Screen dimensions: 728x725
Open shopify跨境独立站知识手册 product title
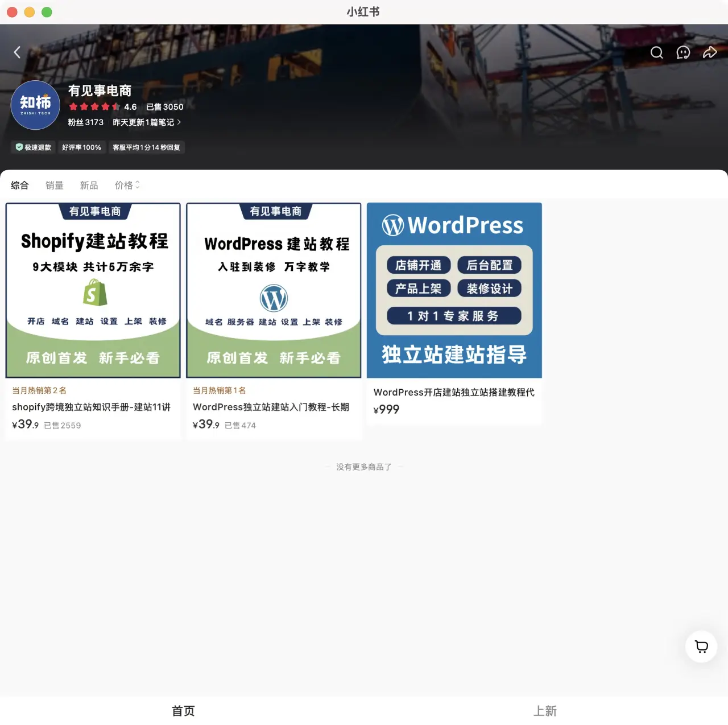[x=92, y=407]
